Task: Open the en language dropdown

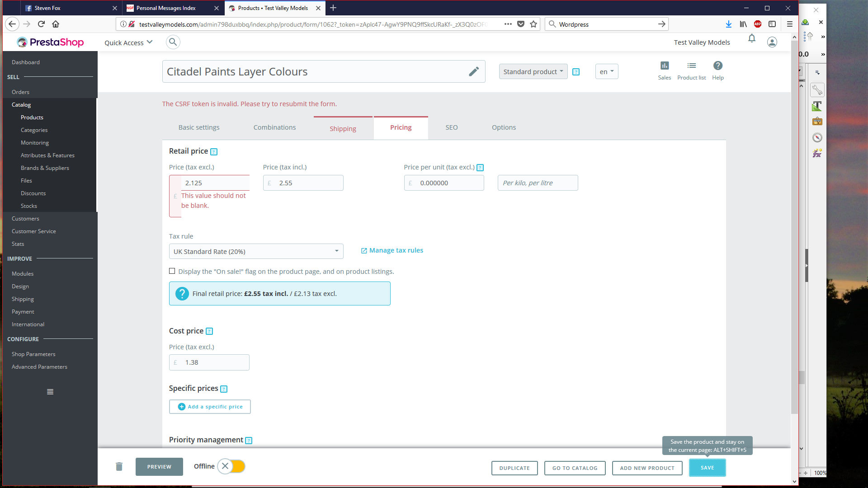Action: pos(606,72)
